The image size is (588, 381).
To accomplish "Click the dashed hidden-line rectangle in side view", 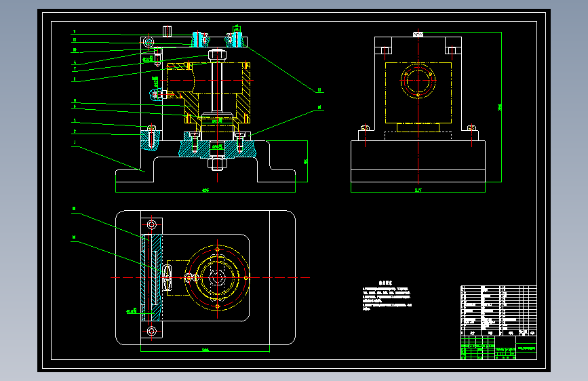I will (x=418, y=136).
